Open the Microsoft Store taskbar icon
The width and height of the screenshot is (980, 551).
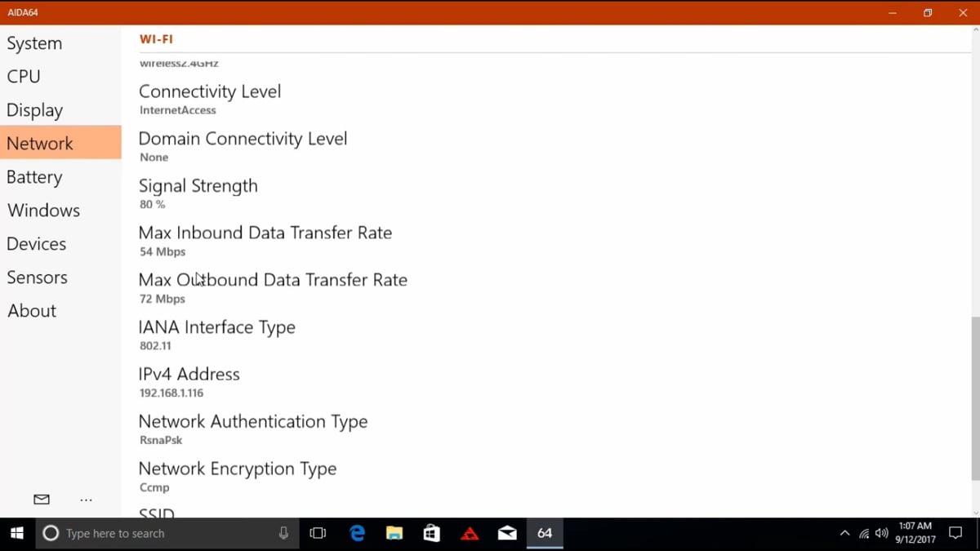432,533
